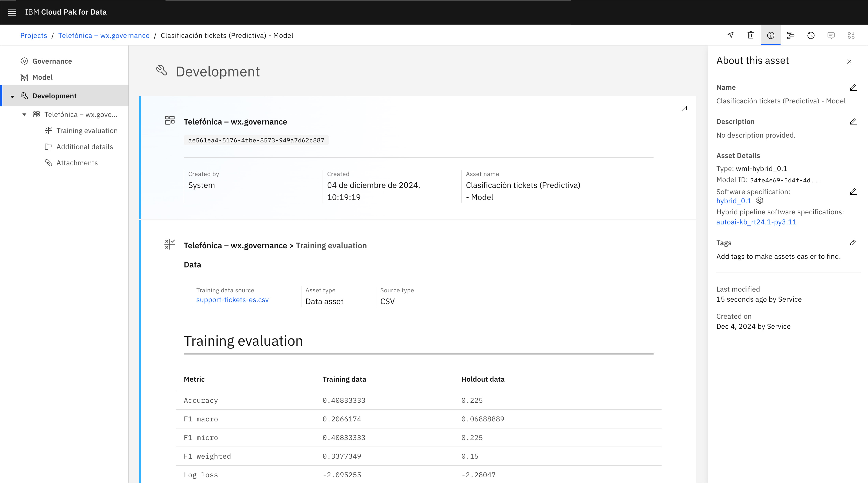Viewport: 868px width, 483px height.
Task: Edit the Description with pencil icon
Action: [853, 122]
